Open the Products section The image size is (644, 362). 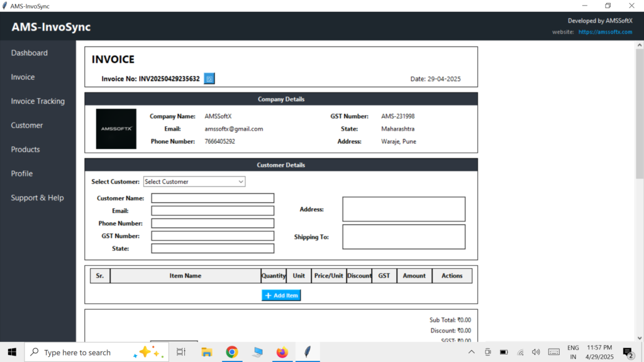pos(25,150)
